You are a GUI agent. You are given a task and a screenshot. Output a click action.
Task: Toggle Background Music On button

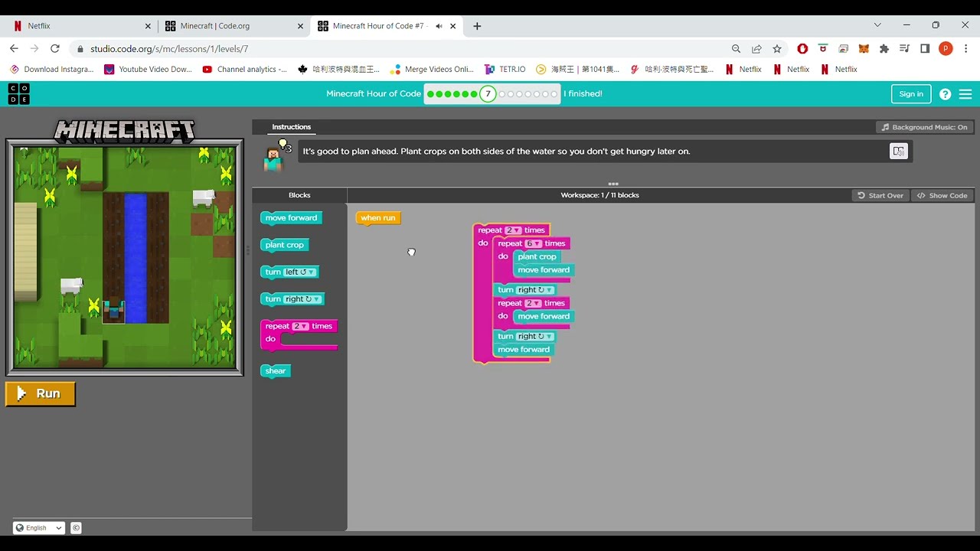coord(924,127)
